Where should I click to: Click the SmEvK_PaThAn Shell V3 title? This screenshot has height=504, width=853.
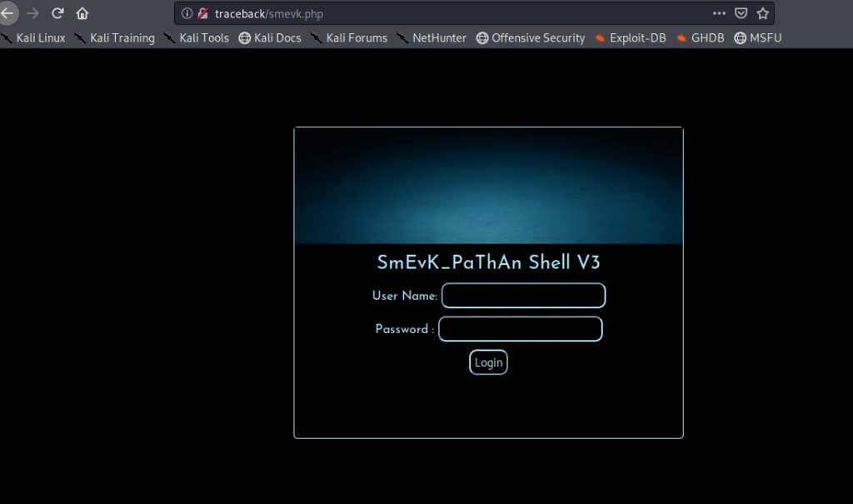tap(488, 262)
